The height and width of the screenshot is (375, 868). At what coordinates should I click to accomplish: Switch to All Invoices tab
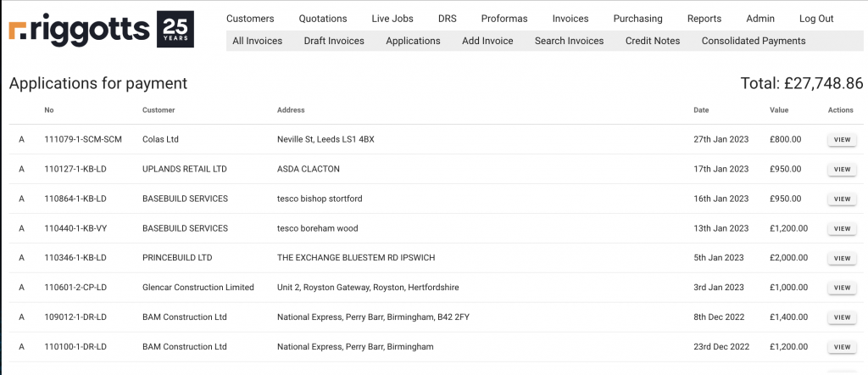[257, 41]
